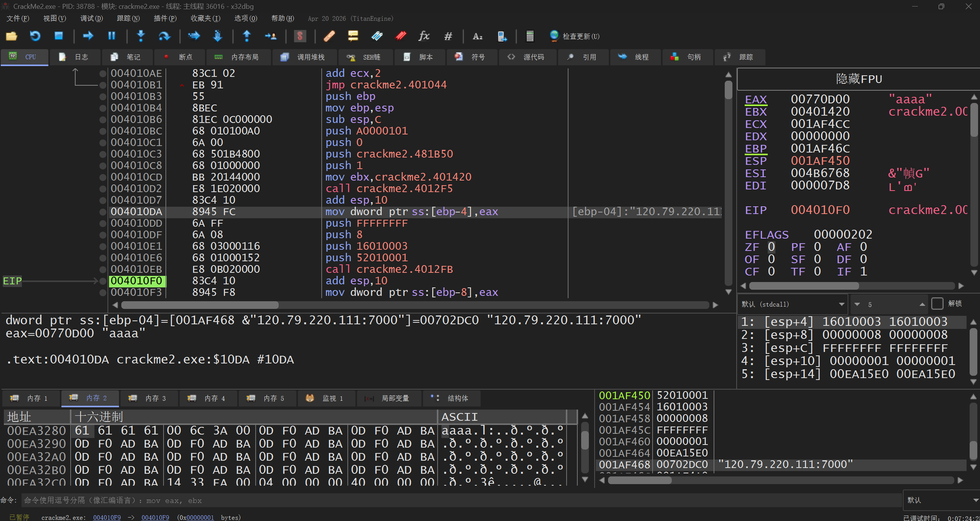The width and height of the screenshot is (980, 521).
Task: Focus the command input field
Action: [x=461, y=500]
